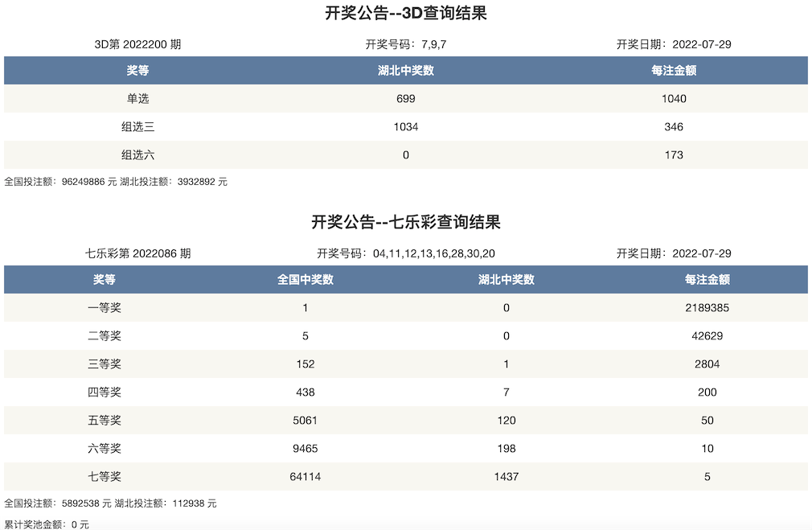This screenshot has height=530, width=812.
Task: Select the 一等奖 row label
Action: tap(104, 308)
